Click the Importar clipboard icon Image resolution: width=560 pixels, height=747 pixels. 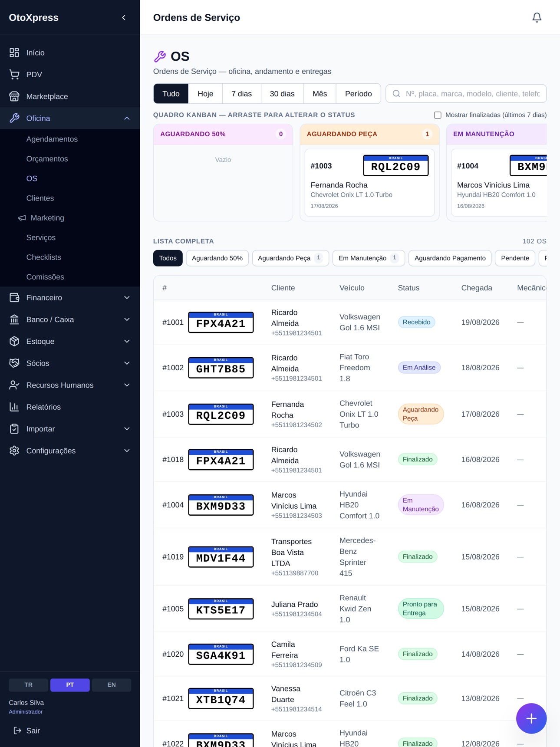tap(14, 429)
